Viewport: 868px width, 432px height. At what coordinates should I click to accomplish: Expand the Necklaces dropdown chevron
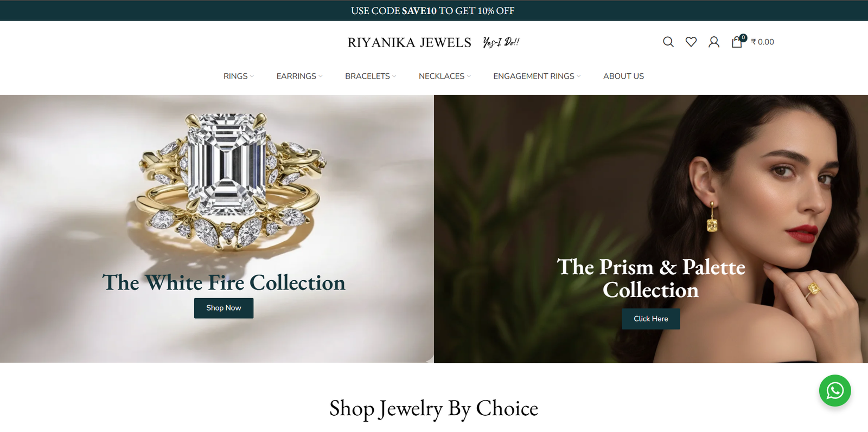click(x=469, y=76)
